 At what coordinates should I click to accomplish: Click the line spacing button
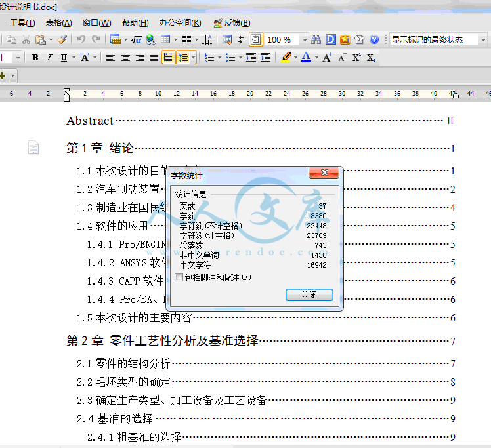[183, 58]
